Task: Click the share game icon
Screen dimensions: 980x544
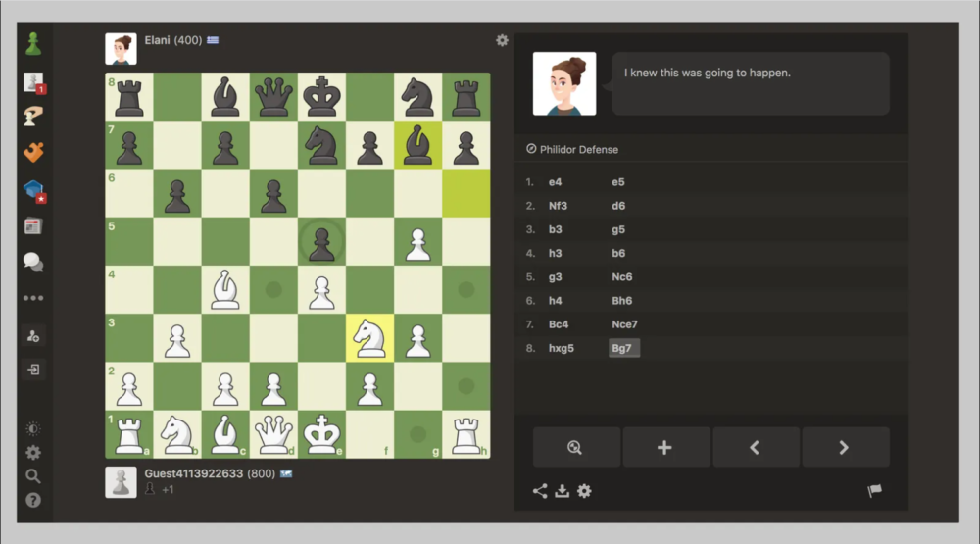Action: (540, 491)
